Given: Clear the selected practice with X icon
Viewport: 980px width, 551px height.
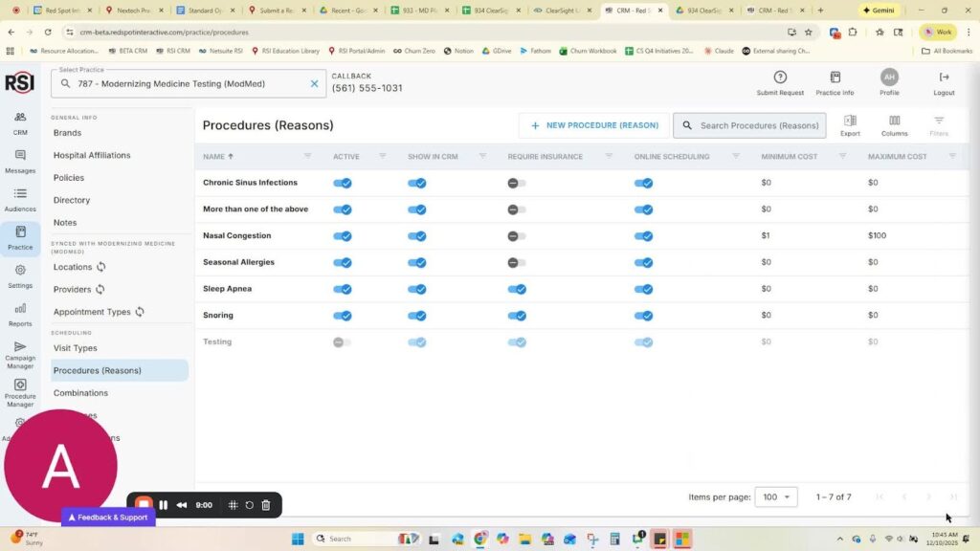Looking at the screenshot, I should tap(314, 84).
